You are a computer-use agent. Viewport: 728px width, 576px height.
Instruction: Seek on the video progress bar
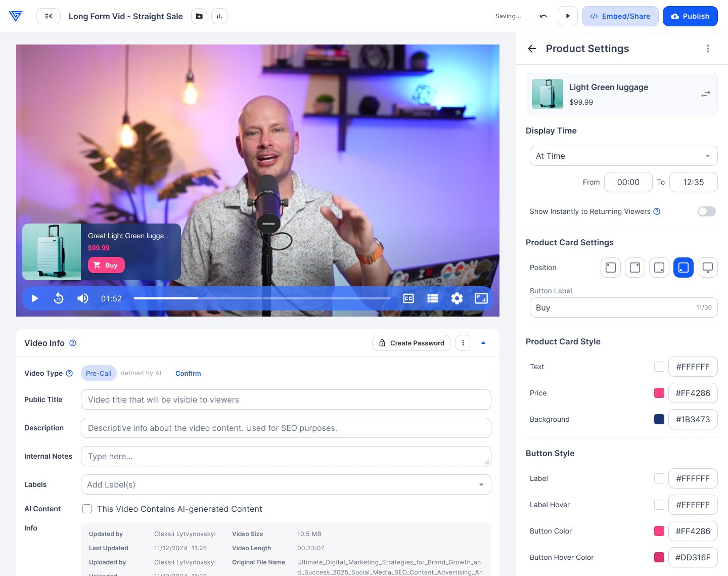click(262, 298)
